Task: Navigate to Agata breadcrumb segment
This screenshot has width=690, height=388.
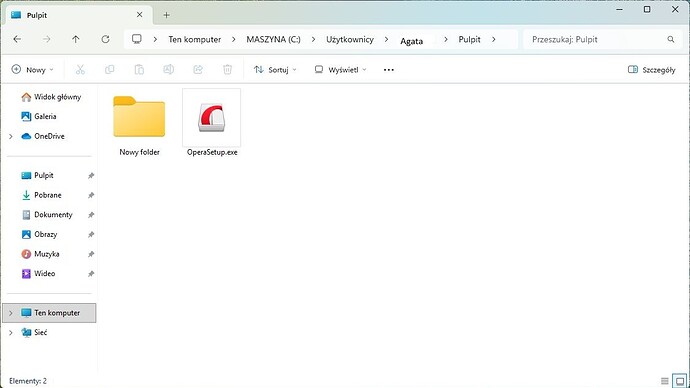Action: coord(411,41)
